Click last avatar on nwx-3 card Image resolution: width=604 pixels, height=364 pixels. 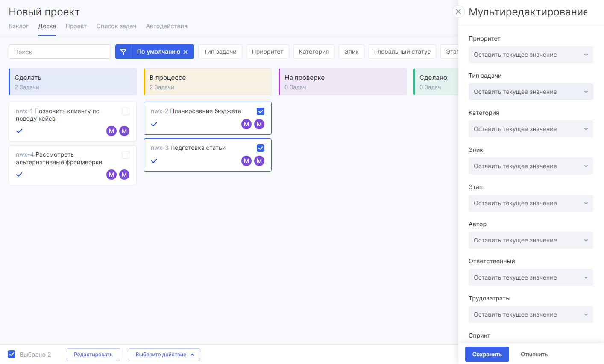click(x=259, y=161)
